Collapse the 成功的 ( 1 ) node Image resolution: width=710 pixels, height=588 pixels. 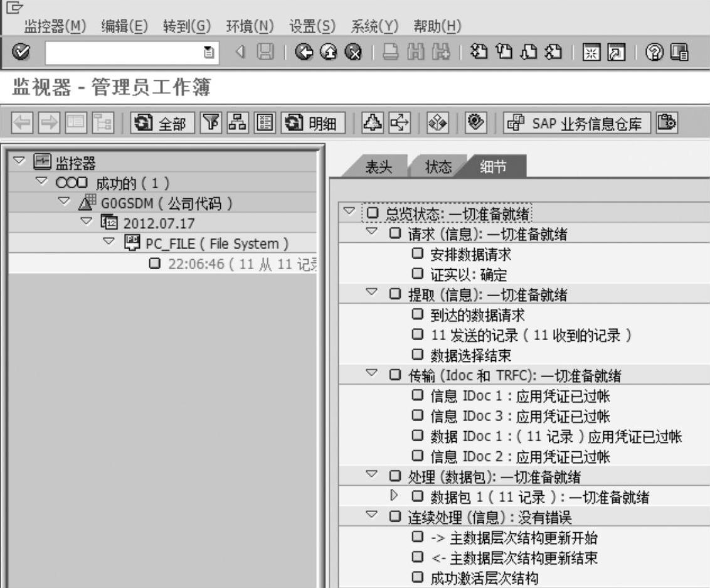coord(41,181)
